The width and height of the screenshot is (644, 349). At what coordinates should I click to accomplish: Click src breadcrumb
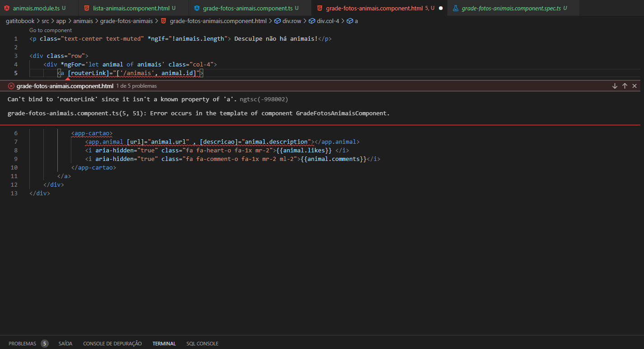pyautogui.click(x=45, y=21)
